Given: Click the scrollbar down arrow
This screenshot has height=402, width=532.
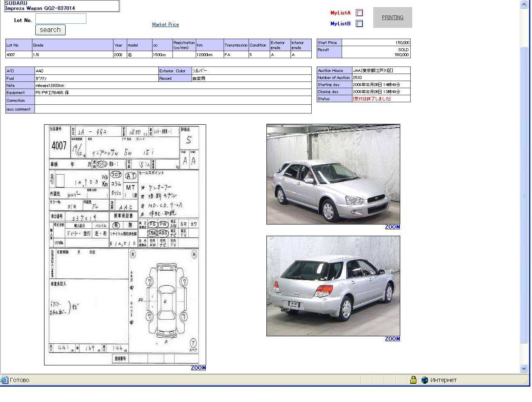Looking at the screenshot, I should click(x=524, y=368).
